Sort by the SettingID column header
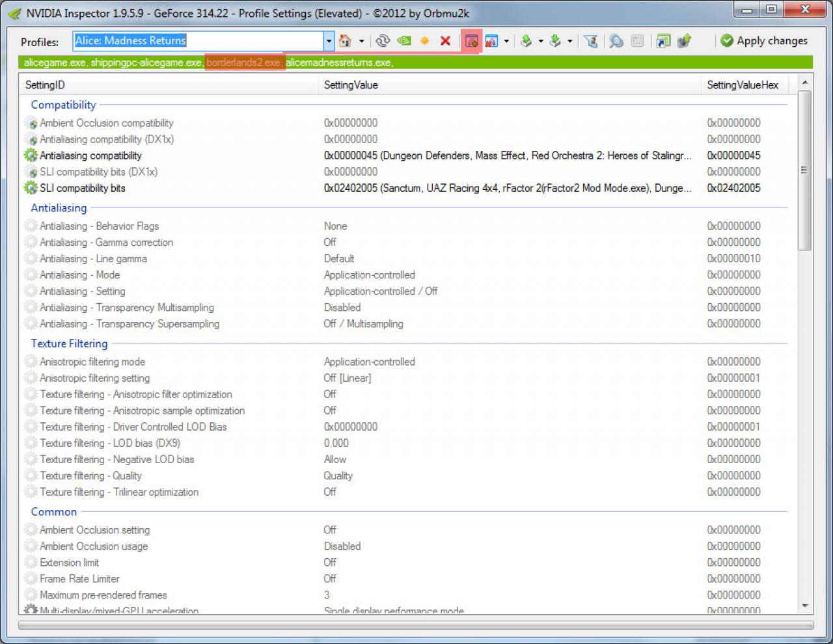Image resolution: width=833 pixels, height=644 pixels. pos(169,85)
